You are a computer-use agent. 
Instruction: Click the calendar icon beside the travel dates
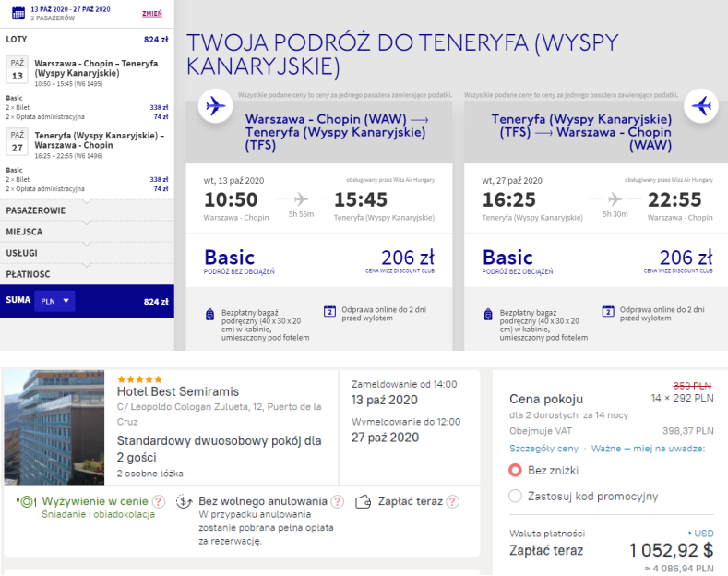[x=18, y=13]
